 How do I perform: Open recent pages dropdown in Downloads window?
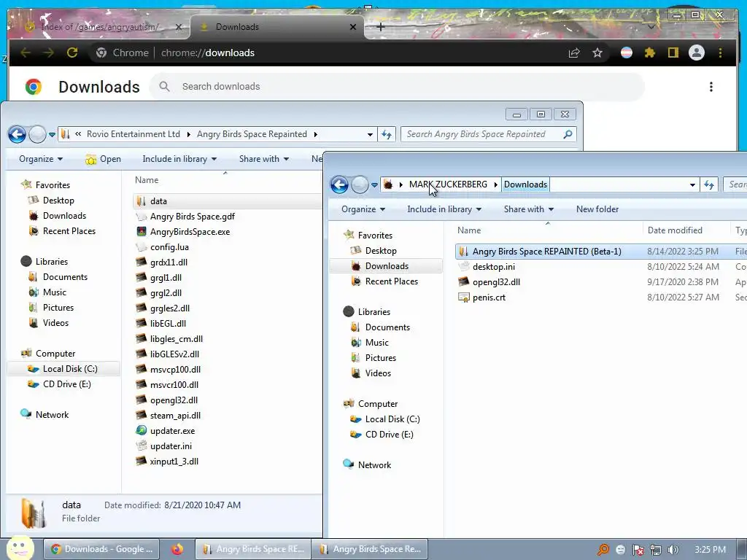point(374,184)
